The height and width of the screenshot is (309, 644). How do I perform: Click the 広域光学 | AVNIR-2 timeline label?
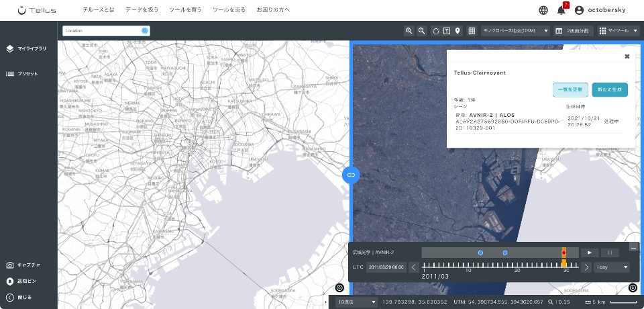coord(373,253)
